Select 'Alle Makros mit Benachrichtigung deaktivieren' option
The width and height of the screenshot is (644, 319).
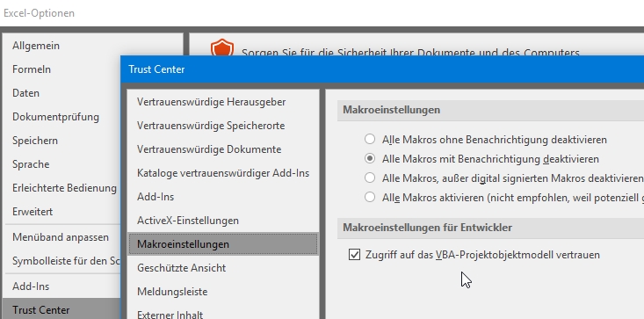pyautogui.click(x=370, y=158)
